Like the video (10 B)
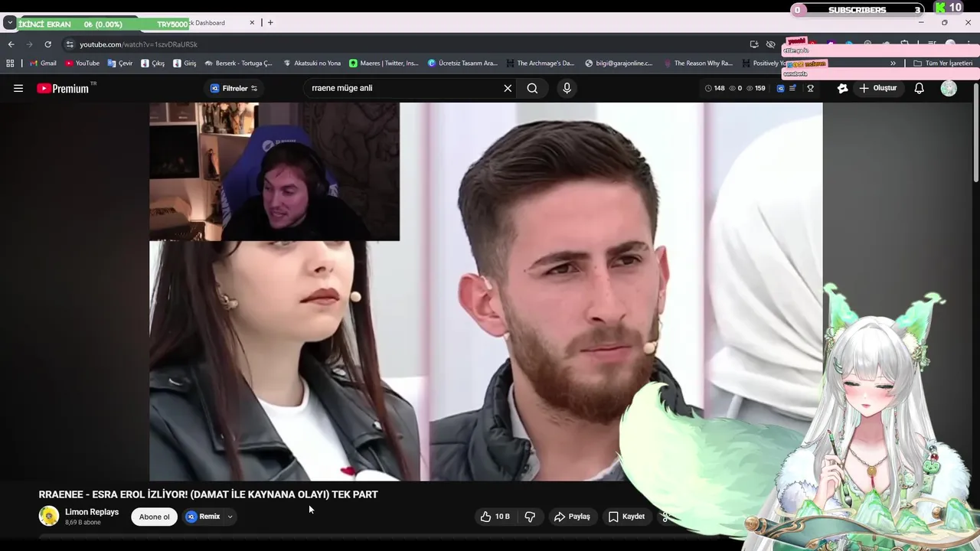 [x=495, y=517]
